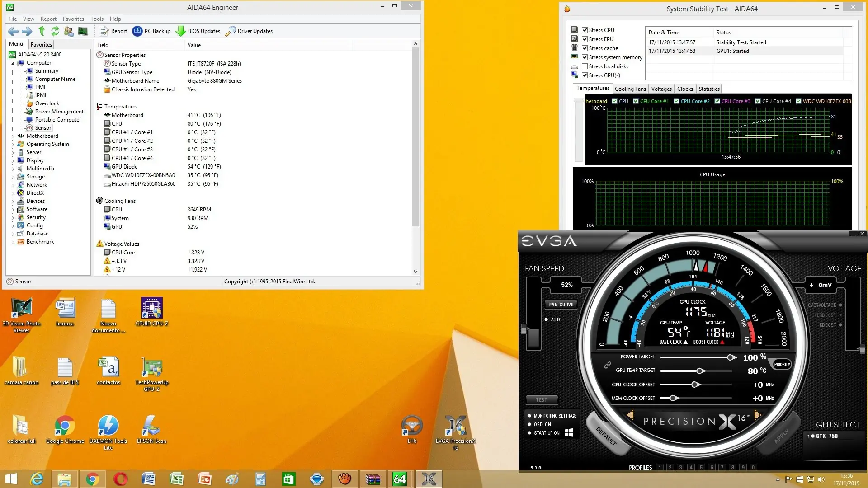The image size is (868, 488).
Task: Expand the Motherboard tree node
Action: pos(13,136)
